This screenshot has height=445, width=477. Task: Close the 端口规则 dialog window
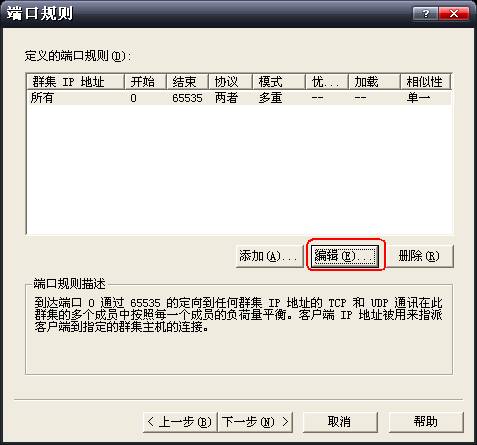click(454, 14)
